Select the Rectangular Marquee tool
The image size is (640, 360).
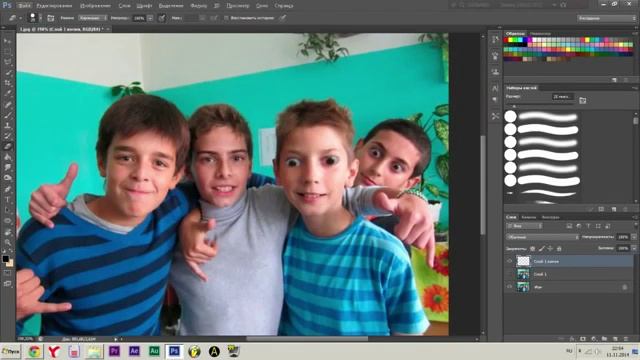[7, 52]
